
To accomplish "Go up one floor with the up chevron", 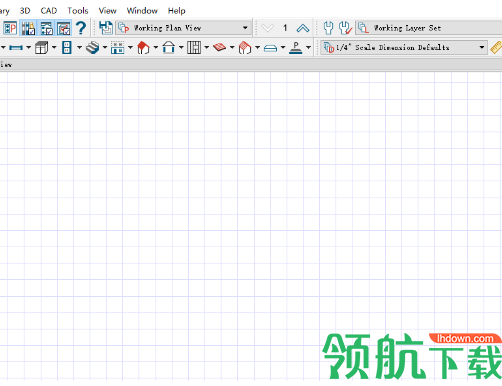I will [303, 28].
